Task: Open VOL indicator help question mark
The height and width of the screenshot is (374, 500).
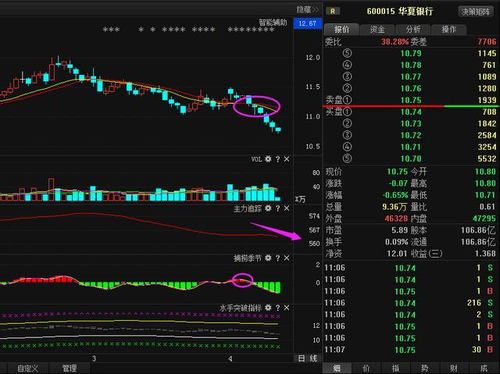Action: pos(277,159)
